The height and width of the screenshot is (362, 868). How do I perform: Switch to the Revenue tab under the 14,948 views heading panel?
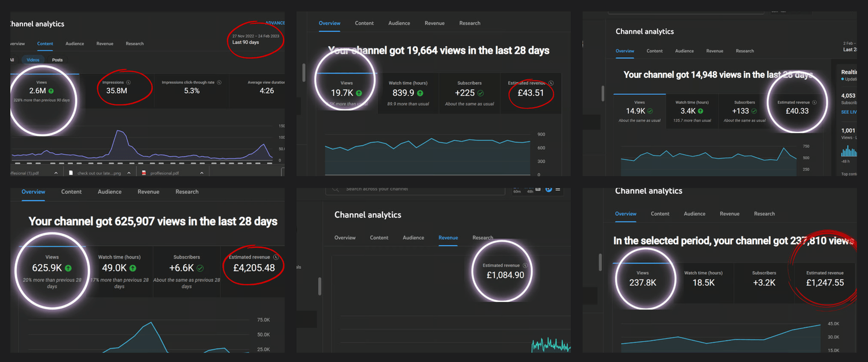pos(715,51)
